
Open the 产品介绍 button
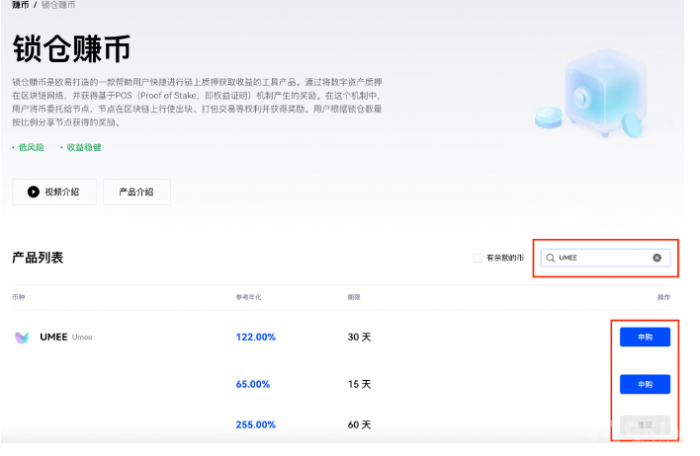click(x=136, y=192)
